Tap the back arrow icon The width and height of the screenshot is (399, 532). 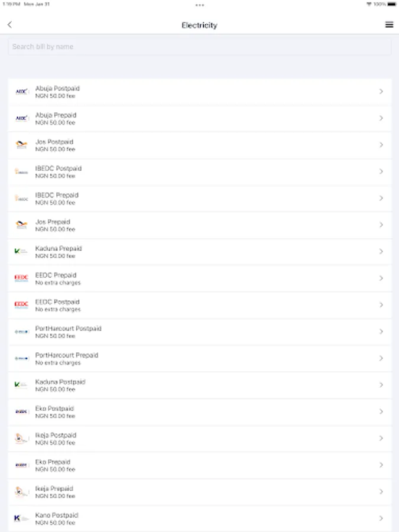pyautogui.click(x=9, y=25)
